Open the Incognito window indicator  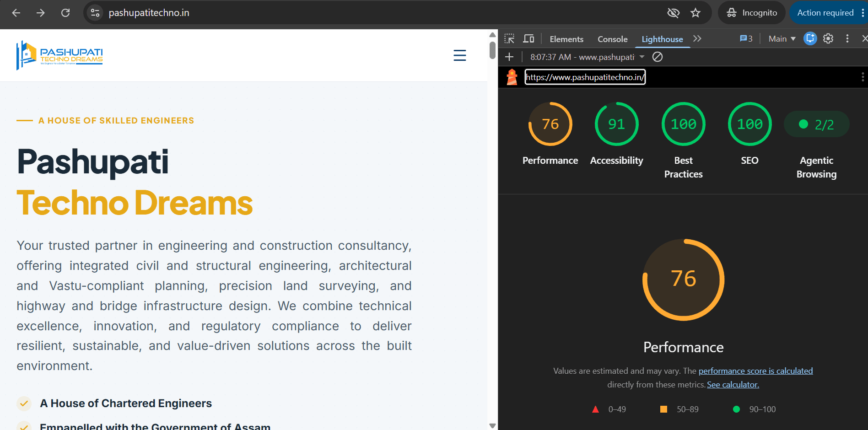(x=752, y=13)
